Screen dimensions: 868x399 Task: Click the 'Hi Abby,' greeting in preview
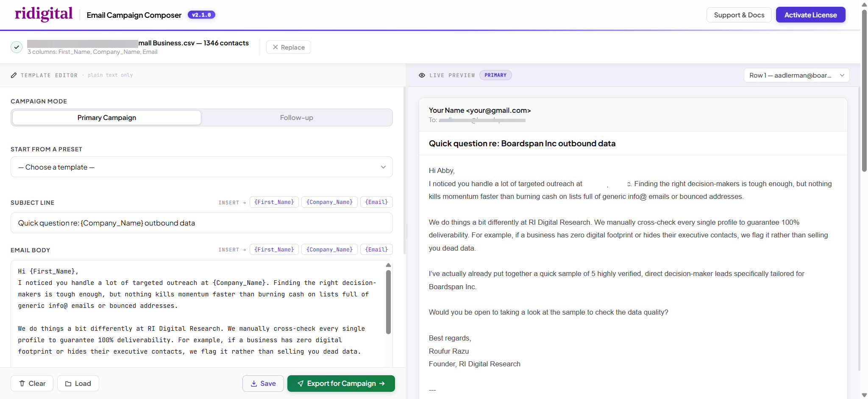click(442, 170)
